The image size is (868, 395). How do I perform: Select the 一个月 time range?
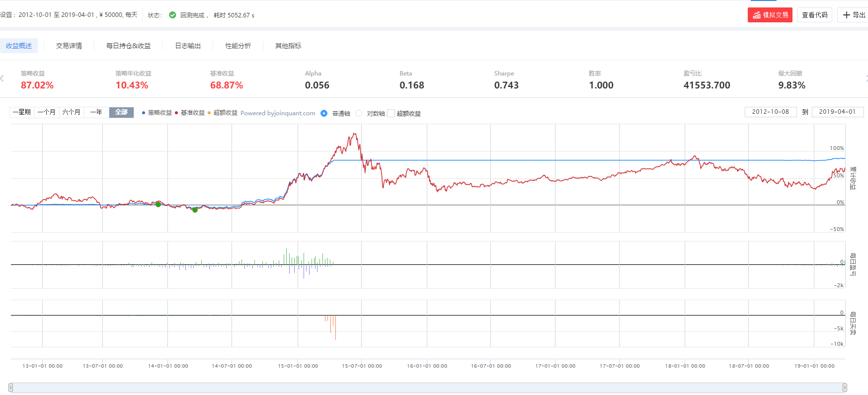(47, 112)
